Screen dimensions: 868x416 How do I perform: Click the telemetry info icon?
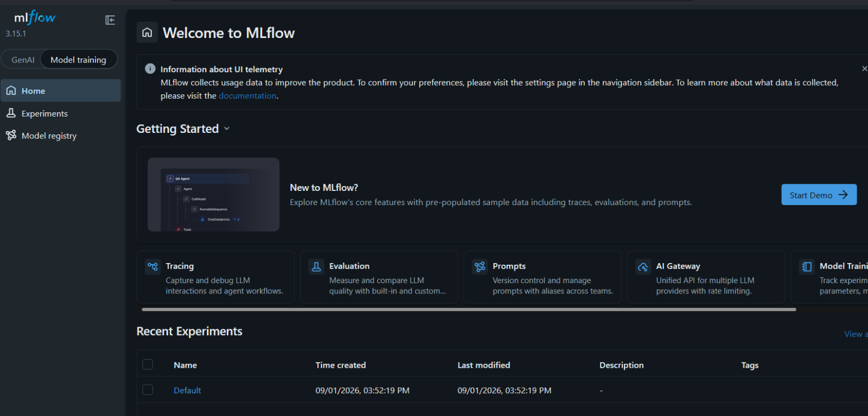click(150, 69)
